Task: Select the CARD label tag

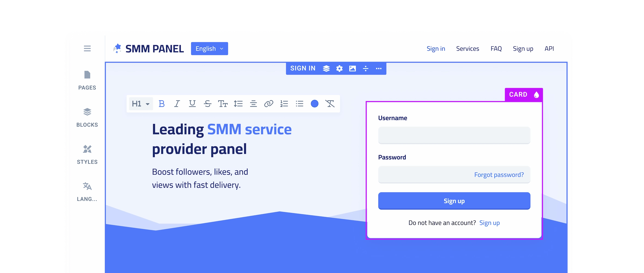Action: coord(518,94)
